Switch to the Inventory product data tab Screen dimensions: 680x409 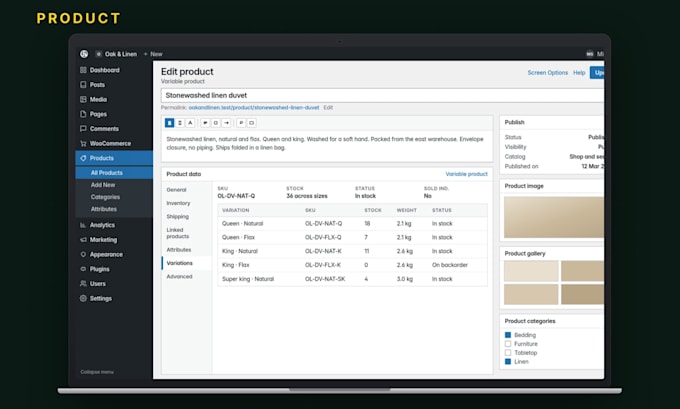(x=178, y=203)
